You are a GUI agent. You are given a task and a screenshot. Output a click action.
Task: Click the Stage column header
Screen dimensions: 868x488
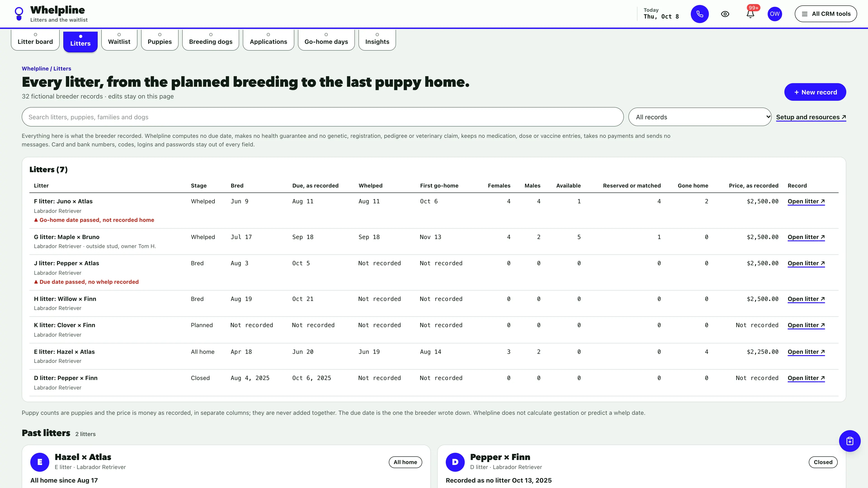(x=199, y=185)
